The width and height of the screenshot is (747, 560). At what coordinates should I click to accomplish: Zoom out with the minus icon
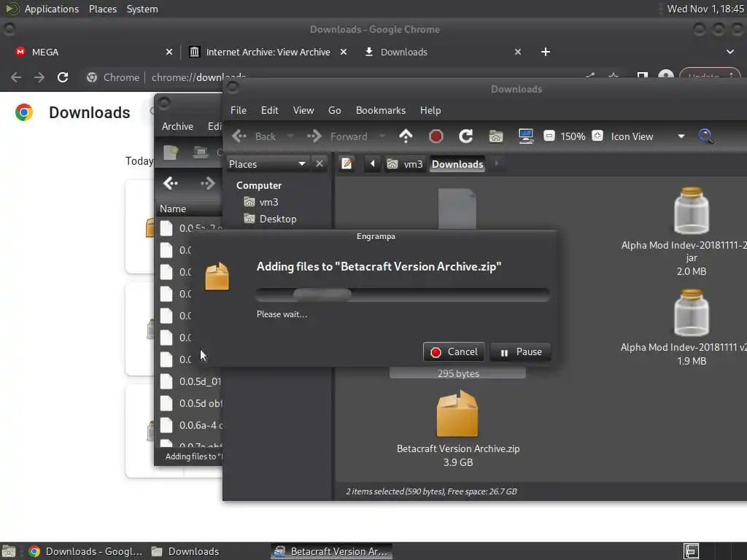[549, 136]
